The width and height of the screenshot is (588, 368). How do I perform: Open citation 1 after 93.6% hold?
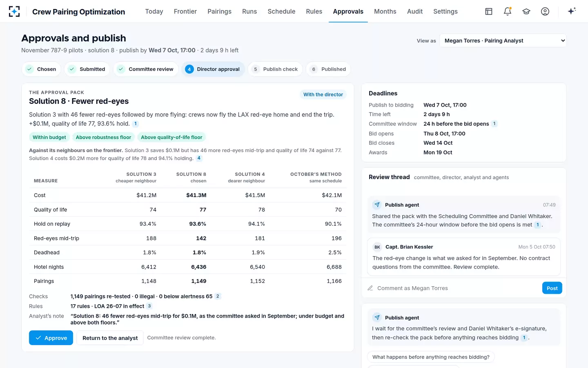coord(136,124)
